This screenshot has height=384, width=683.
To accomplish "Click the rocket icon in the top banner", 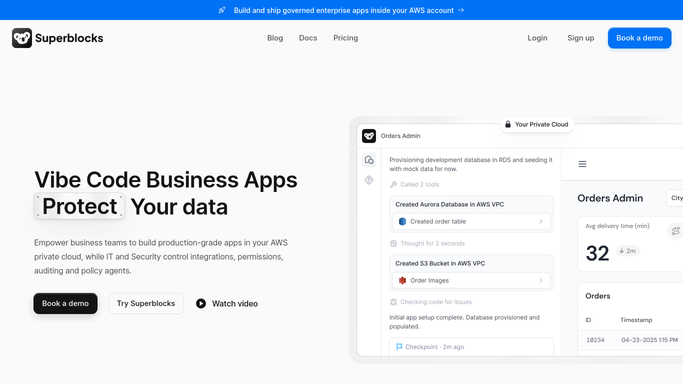I will [x=222, y=10].
